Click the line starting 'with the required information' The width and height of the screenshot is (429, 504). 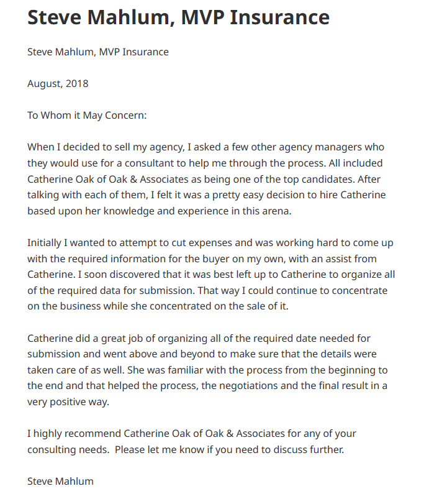(202, 259)
